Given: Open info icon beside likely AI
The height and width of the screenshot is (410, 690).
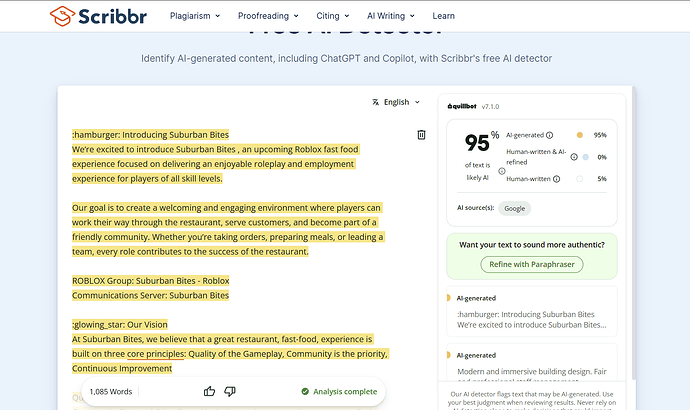Looking at the screenshot, I should pyautogui.click(x=502, y=171).
